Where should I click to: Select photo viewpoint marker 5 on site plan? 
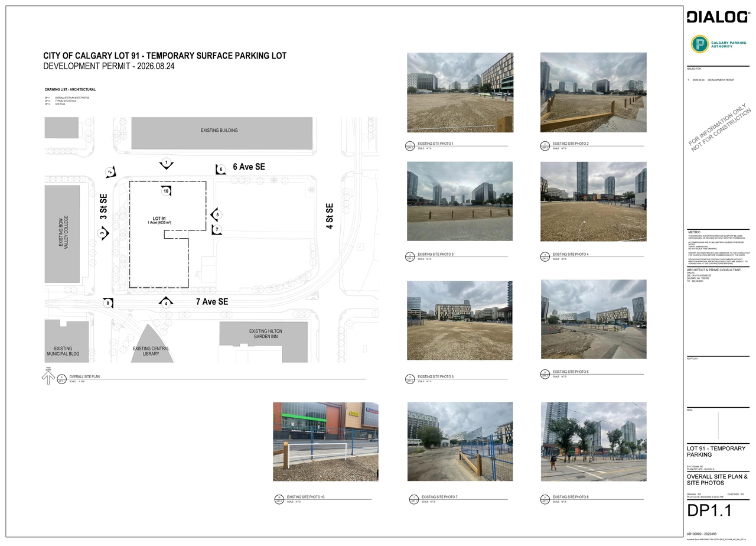pyautogui.click(x=216, y=214)
